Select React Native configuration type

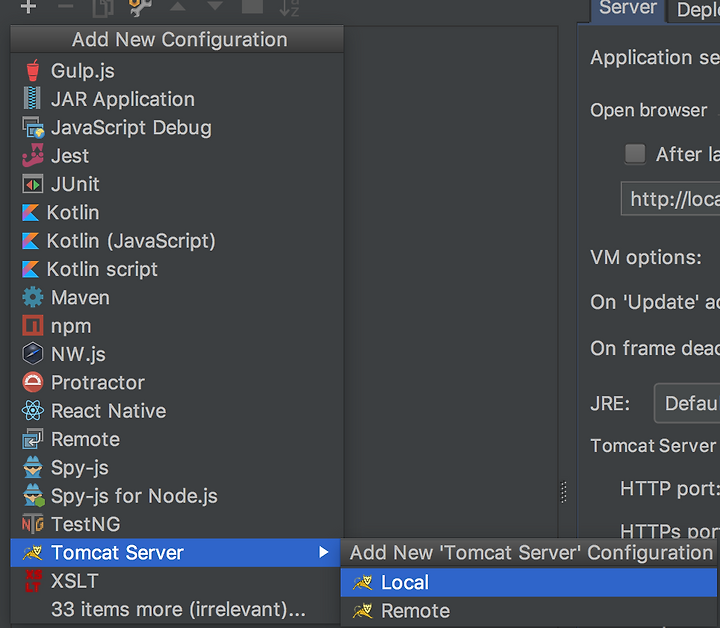tap(177, 411)
